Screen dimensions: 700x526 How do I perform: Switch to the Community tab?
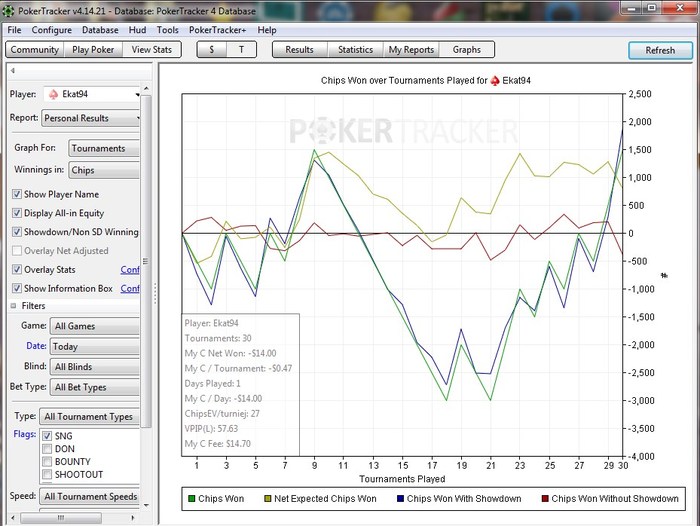35,50
